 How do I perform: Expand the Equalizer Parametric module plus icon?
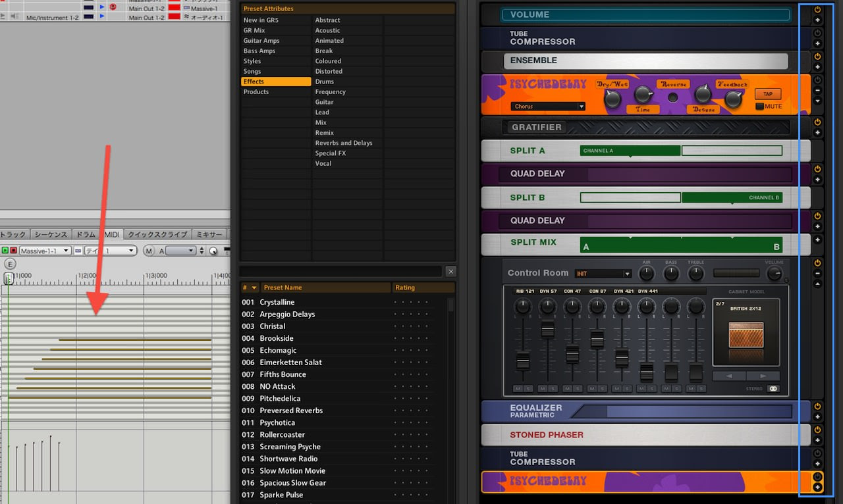pyautogui.click(x=817, y=417)
